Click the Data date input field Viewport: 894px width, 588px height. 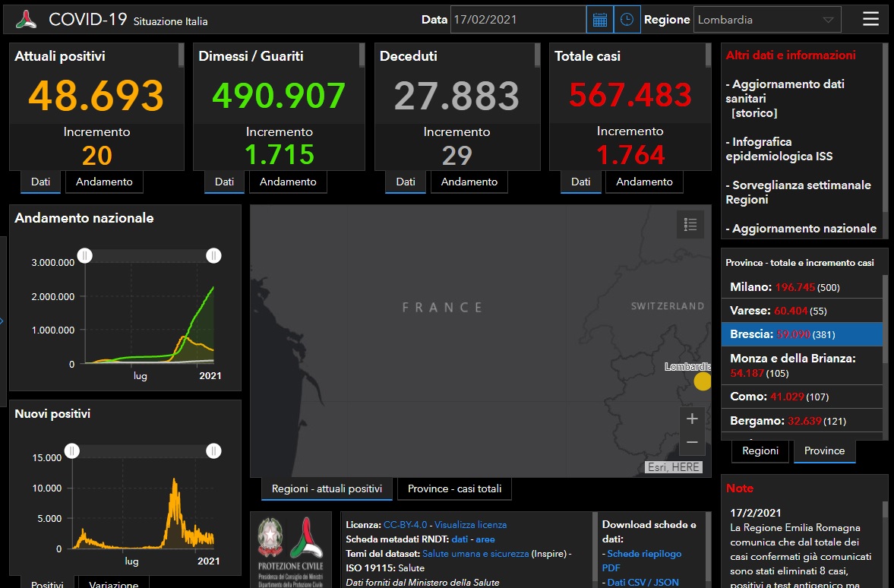(x=517, y=20)
